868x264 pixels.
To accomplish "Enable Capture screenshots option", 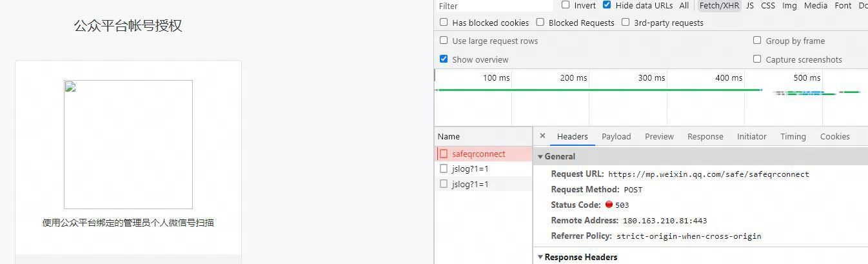I will click(x=757, y=59).
